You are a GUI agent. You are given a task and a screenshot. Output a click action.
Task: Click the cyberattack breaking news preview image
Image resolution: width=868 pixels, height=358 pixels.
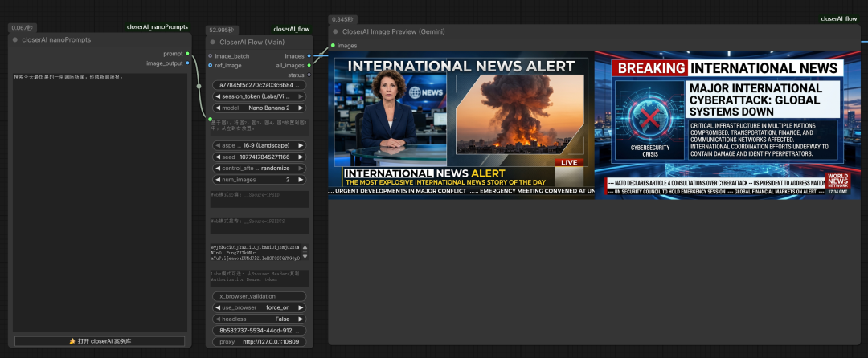(x=727, y=124)
